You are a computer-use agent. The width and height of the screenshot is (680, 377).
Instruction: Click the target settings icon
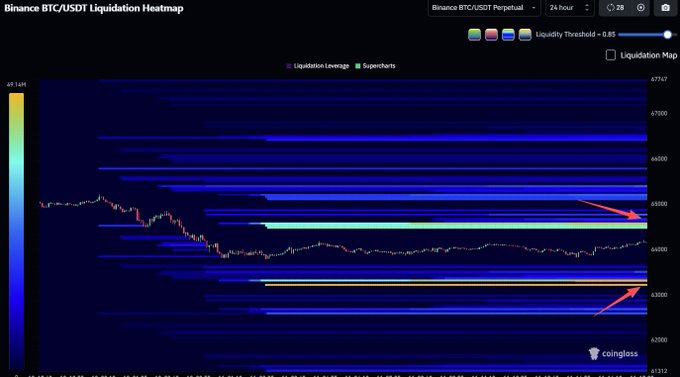point(641,8)
